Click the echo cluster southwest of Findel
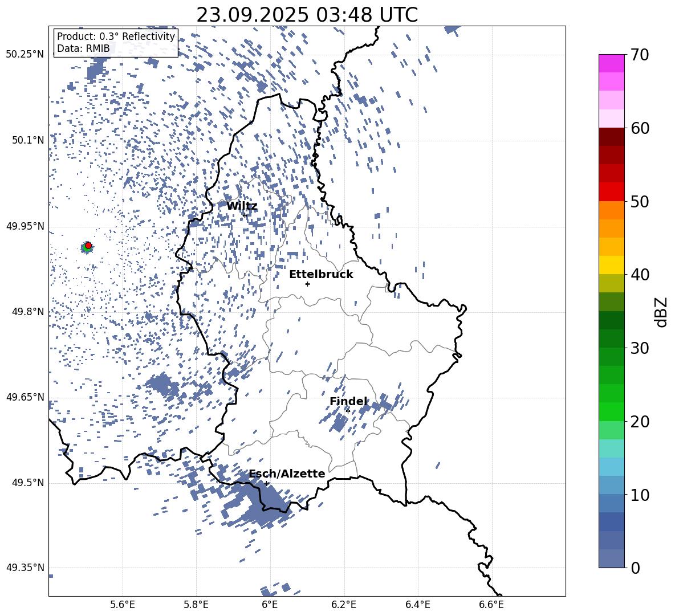 (x=338, y=422)
